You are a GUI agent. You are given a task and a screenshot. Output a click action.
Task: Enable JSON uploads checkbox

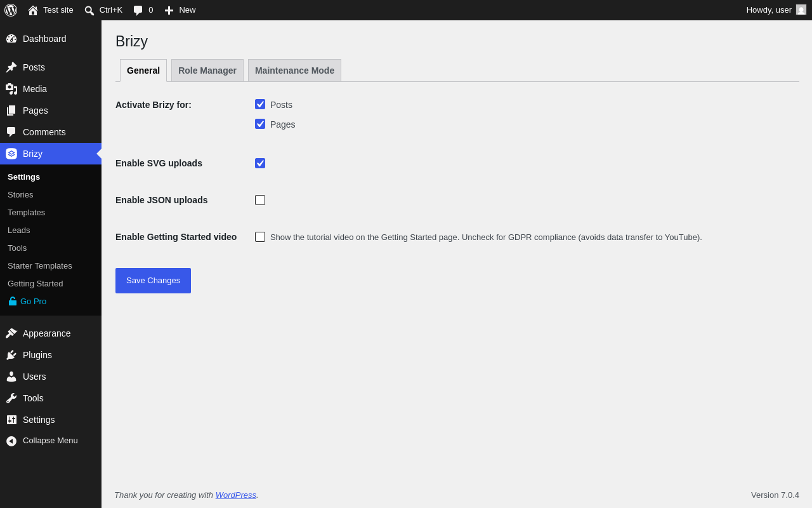pos(260,200)
